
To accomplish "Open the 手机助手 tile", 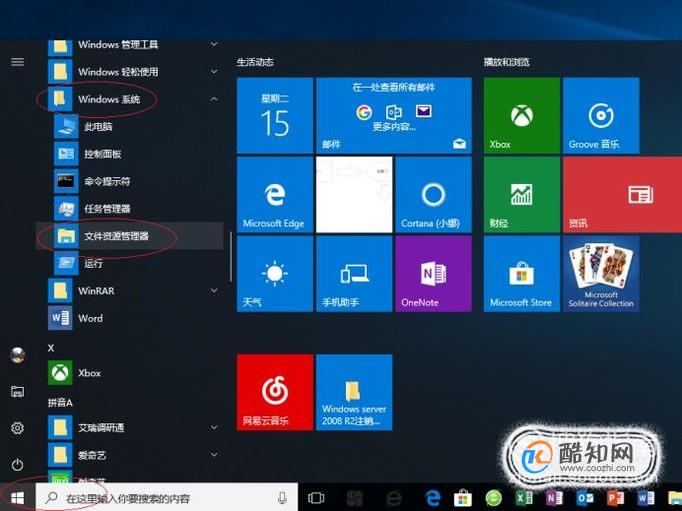I will [354, 274].
